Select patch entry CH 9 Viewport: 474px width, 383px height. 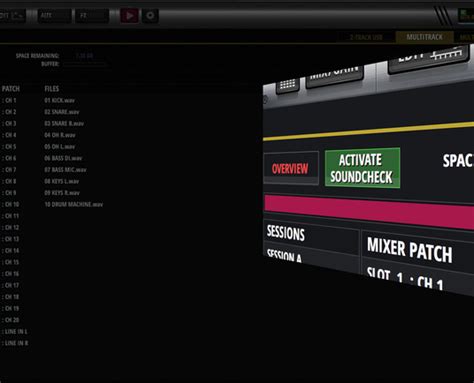tap(9, 193)
